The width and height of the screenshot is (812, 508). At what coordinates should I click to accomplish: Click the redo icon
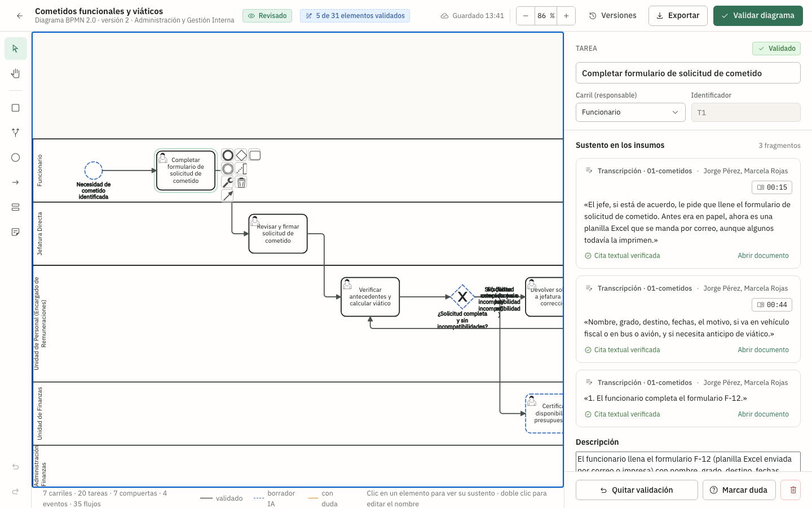pos(16,492)
